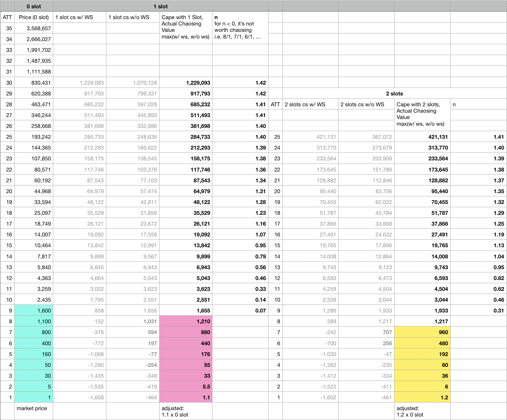Click the cyan cell 400
Image resolution: width=507 pixels, height=420 pixels.
(x=34, y=343)
